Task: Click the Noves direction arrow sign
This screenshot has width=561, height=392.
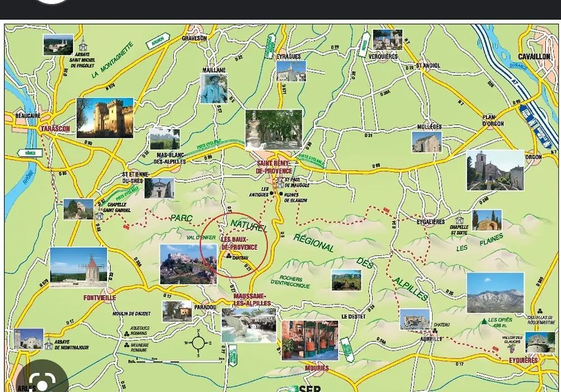Action: pos(365,45)
